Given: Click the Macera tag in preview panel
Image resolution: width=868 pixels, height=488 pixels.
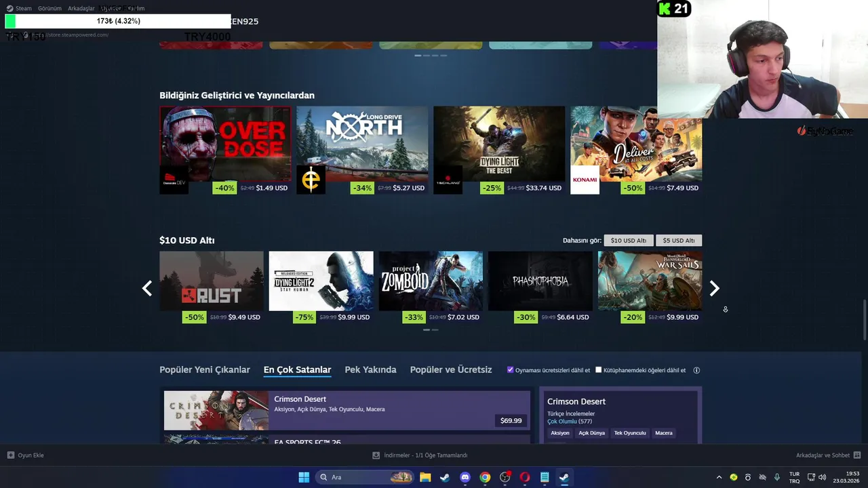Looking at the screenshot, I should click(664, 433).
